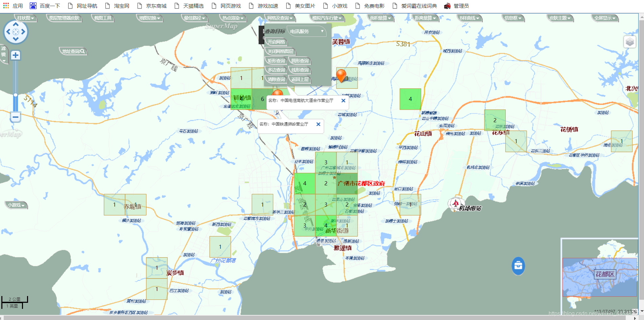644x320 pixels.
Task: Expand the B样曲线 dropdown
Action: pyautogui.click(x=469, y=18)
